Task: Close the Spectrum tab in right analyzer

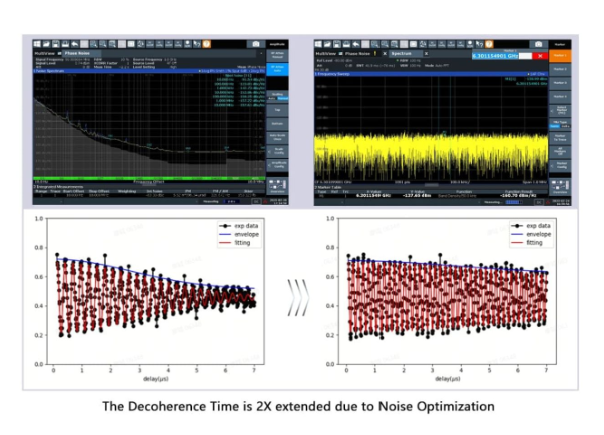Action: click(426, 54)
